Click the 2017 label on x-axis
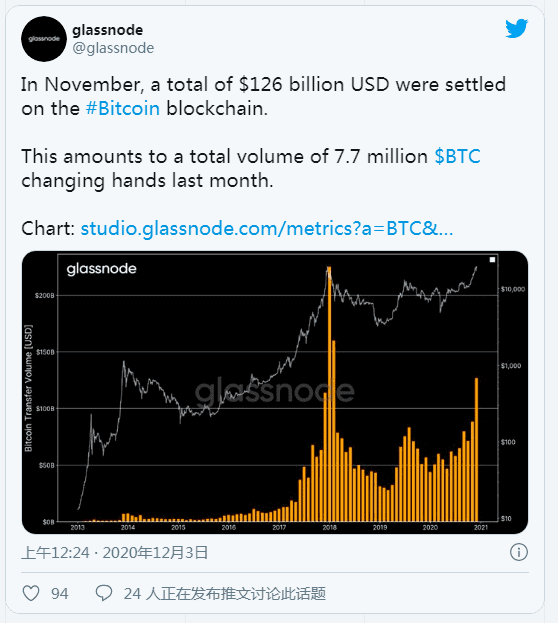This screenshot has height=623, width=558. click(x=279, y=527)
